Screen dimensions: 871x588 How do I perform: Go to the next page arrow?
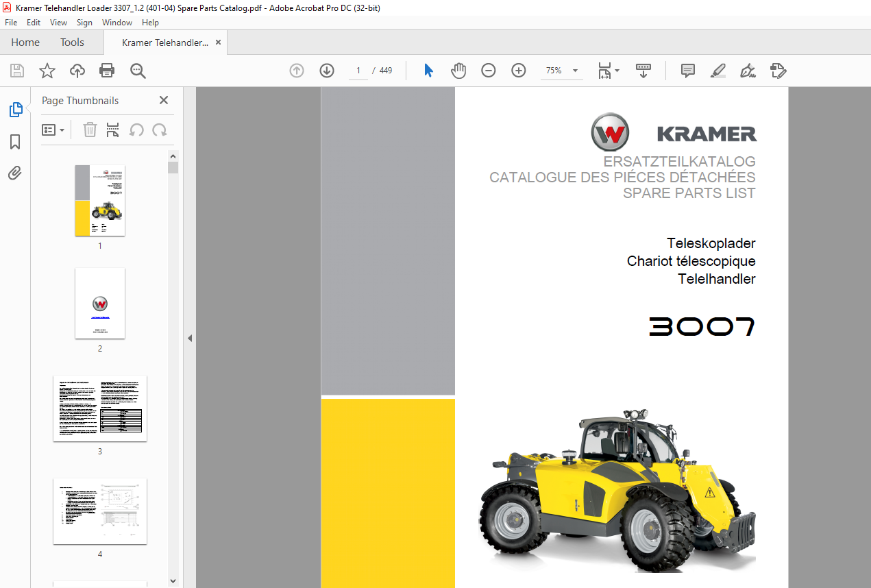pos(327,71)
